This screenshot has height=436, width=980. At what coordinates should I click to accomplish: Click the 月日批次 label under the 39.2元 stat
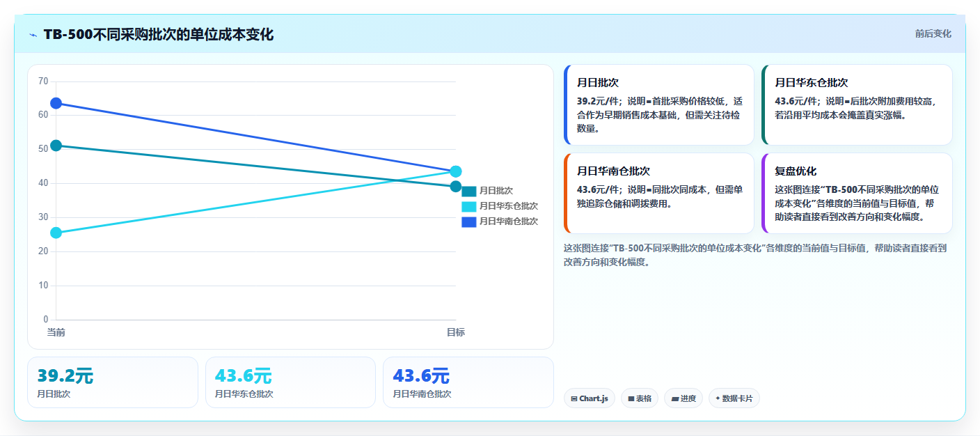pos(54,394)
